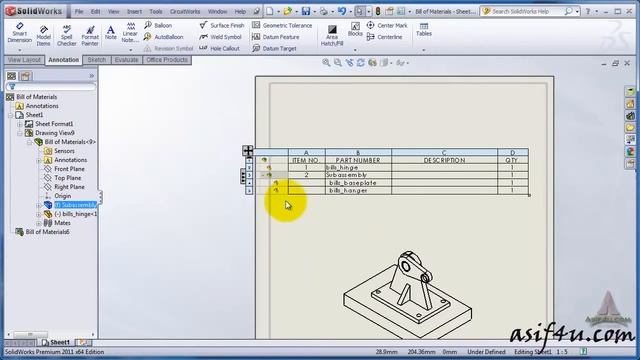Viewport: 640px width, 360px height.
Task: Open the CircuitWorks menu
Action: [x=185, y=11]
